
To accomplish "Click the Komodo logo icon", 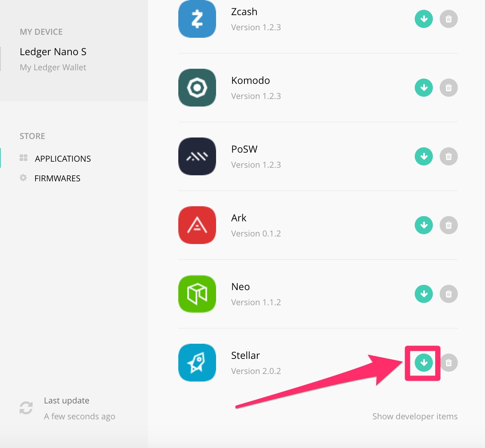I will tap(197, 88).
